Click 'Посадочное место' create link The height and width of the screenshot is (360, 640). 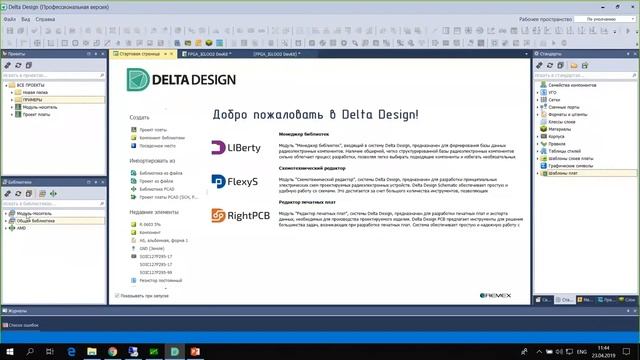coord(157,146)
